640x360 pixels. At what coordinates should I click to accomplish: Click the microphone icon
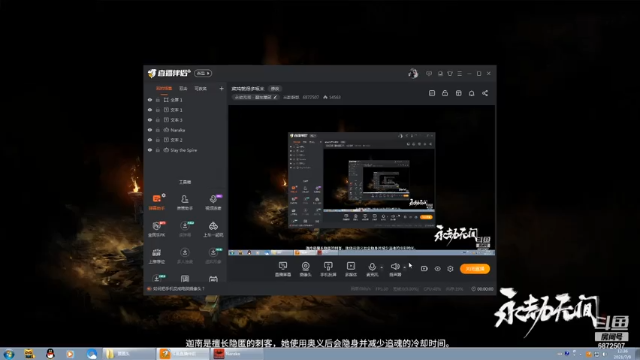point(372,267)
